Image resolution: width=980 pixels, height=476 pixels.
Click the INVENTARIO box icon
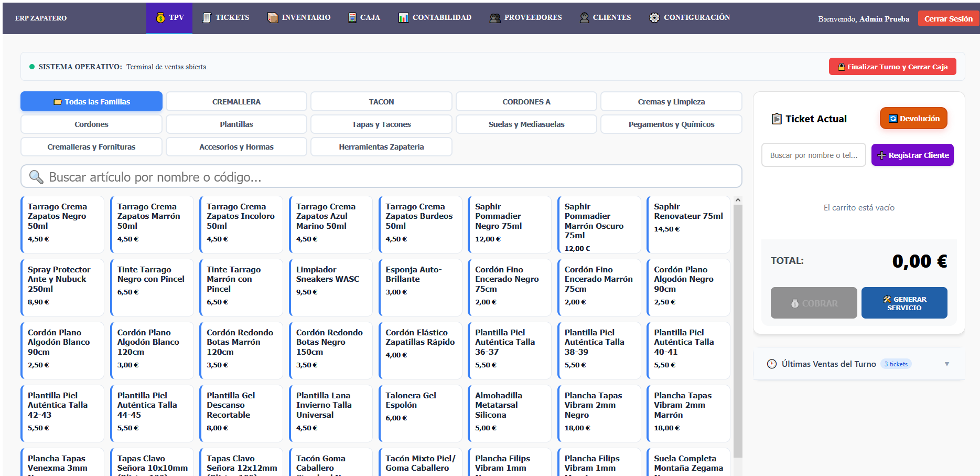click(273, 18)
